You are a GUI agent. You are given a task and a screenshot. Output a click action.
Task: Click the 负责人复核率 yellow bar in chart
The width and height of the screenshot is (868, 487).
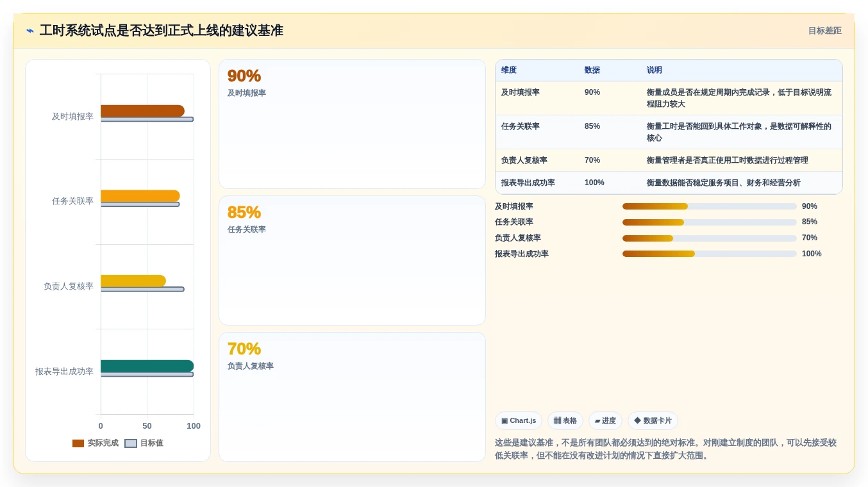point(133,281)
